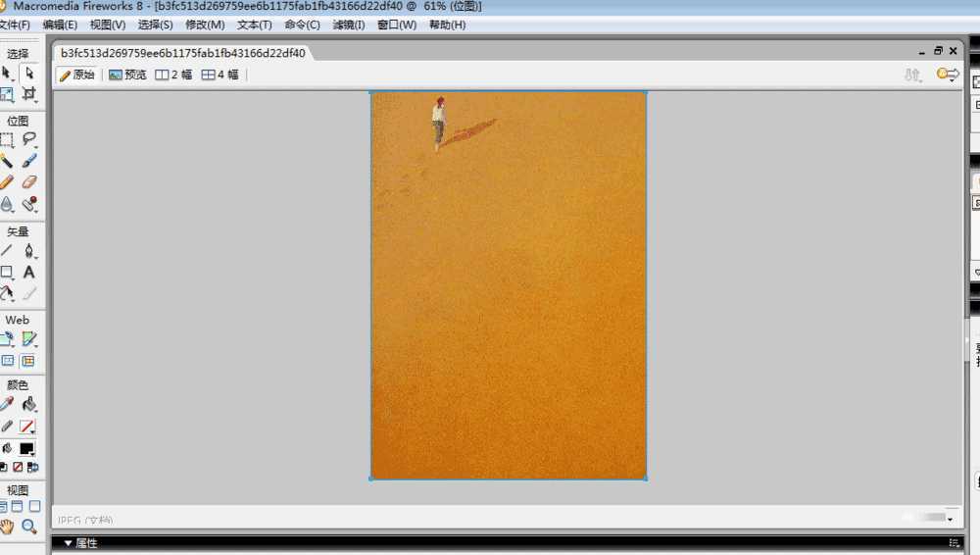Select the Lasso tool
The height and width of the screenshot is (555, 980).
point(29,140)
